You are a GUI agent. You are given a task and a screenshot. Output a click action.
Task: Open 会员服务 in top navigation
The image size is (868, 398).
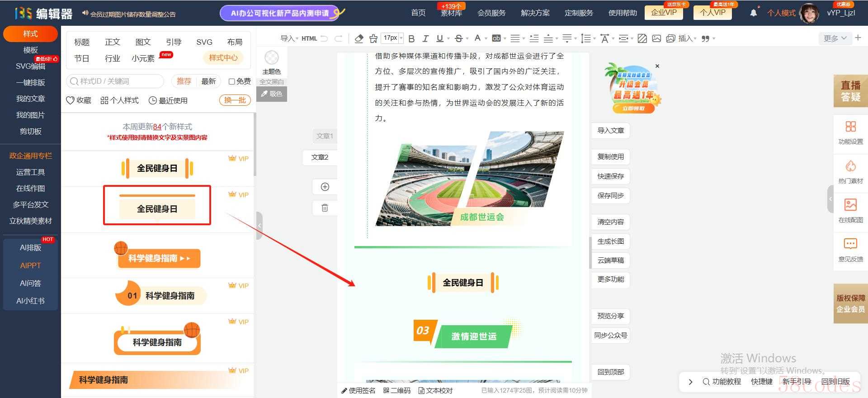(x=491, y=13)
